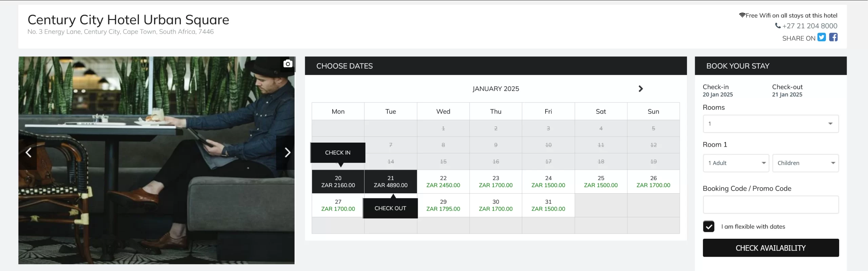Viewport: 868px width, 271px height.
Task: Show the previous hotel photo
Action: (x=28, y=152)
